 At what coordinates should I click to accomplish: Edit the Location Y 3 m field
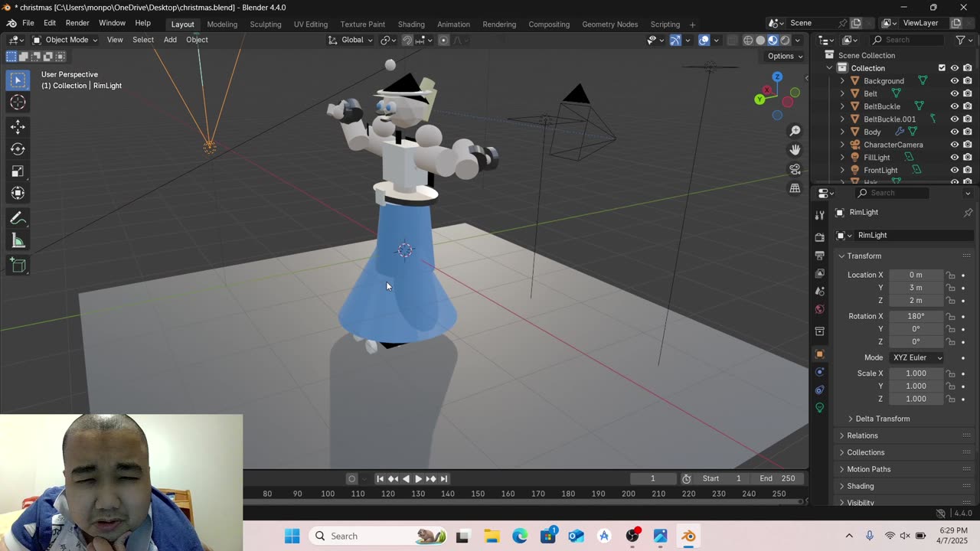pyautogui.click(x=916, y=288)
